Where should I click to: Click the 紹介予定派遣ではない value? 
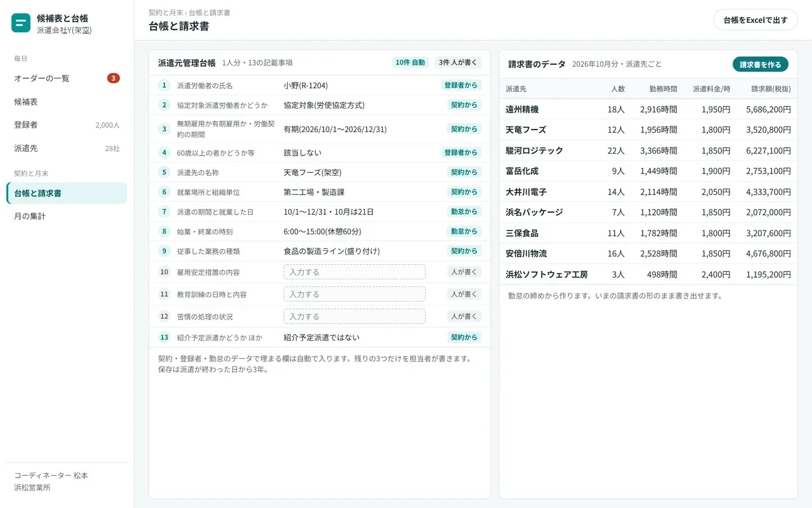point(322,337)
